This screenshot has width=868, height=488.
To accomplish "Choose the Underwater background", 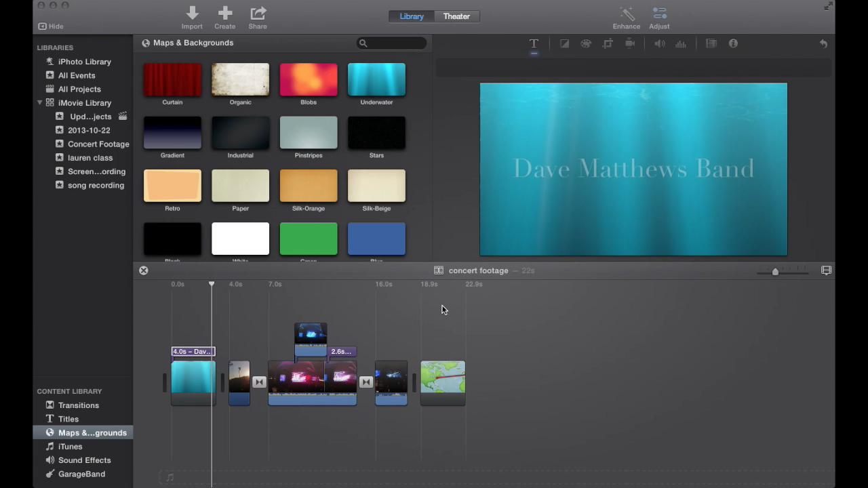I will 376,79.
